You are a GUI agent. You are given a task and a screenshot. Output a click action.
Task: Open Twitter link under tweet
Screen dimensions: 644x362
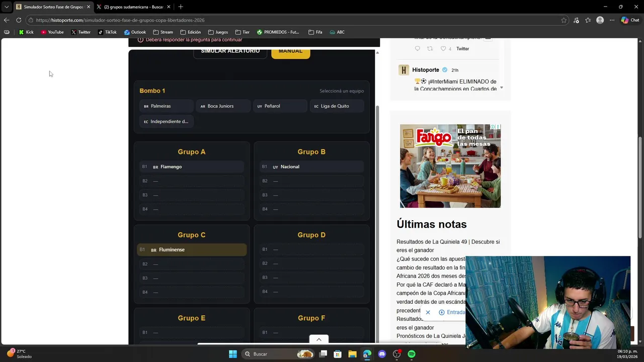tap(462, 49)
